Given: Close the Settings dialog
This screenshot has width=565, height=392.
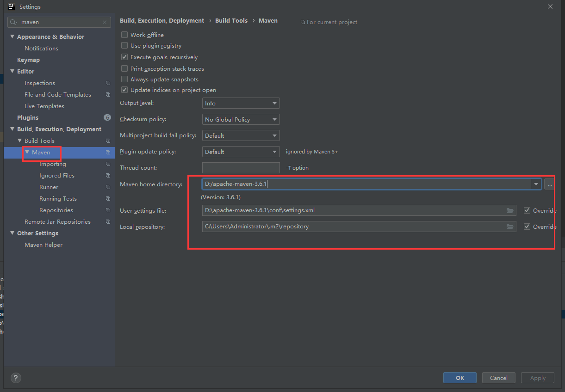Looking at the screenshot, I should [550, 6].
